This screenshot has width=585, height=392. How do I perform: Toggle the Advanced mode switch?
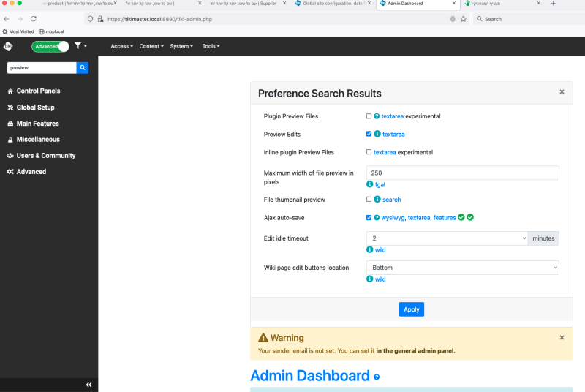(50, 46)
